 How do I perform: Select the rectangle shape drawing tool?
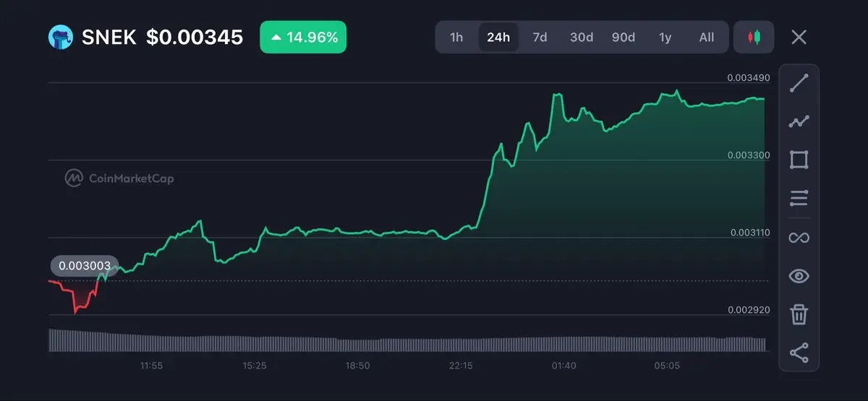coord(799,160)
